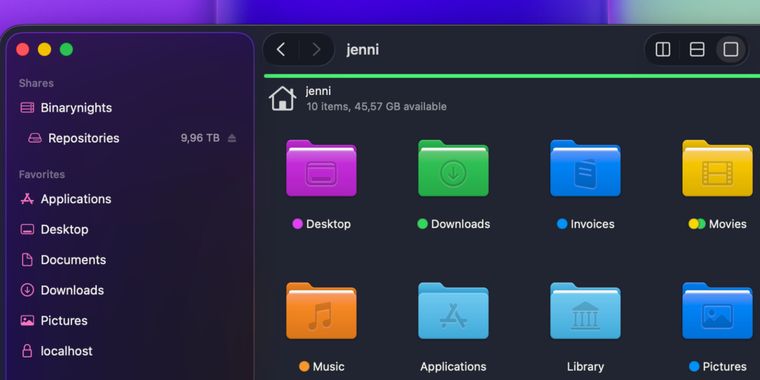Viewport: 760px width, 380px height.
Task: Click the Downloads sidebar arrow icon
Action: tap(27, 290)
